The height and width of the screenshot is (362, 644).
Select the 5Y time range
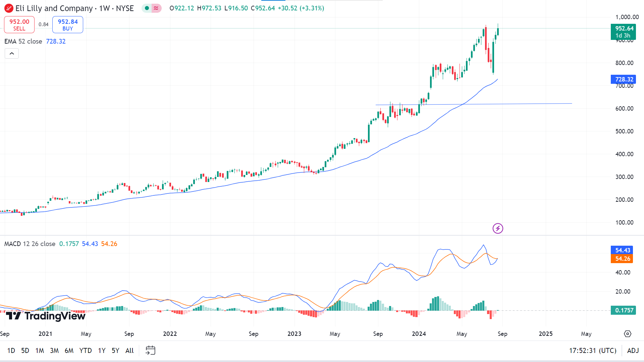[x=115, y=351]
